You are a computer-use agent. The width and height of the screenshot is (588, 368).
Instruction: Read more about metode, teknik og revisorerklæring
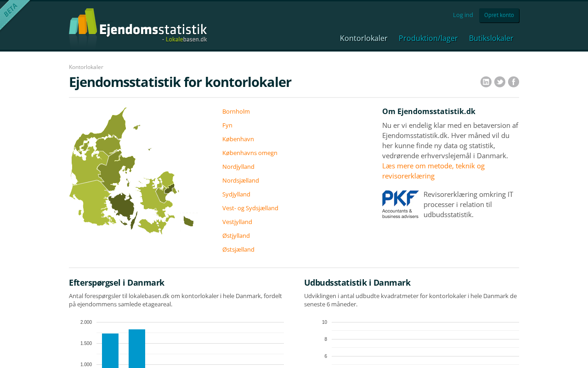(433, 171)
